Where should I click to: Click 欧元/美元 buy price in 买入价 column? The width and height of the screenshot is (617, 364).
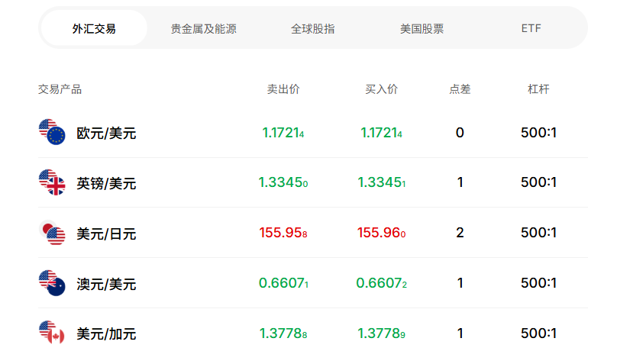coord(381,133)
